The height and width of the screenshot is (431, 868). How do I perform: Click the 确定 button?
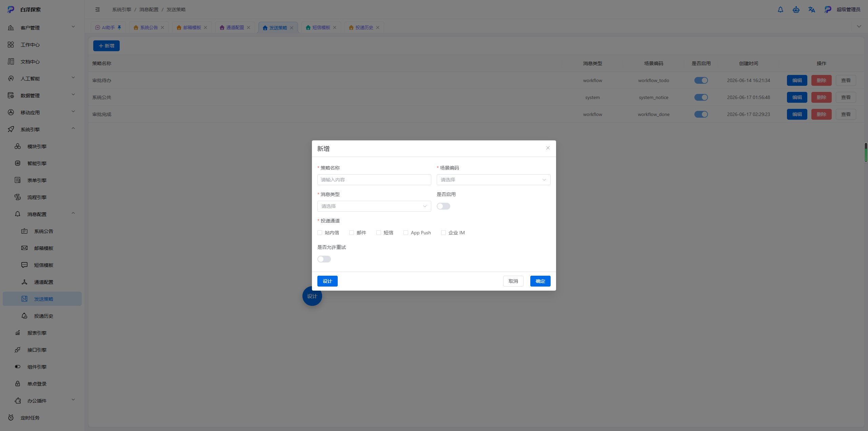point(540,281)
